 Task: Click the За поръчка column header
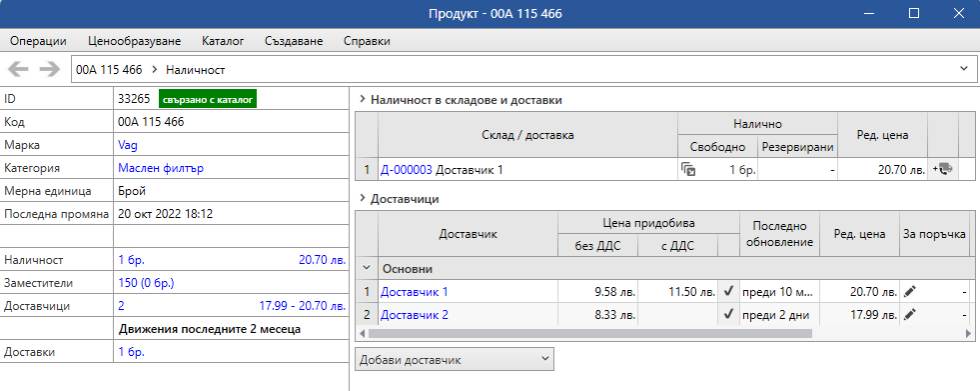(934, 234)
